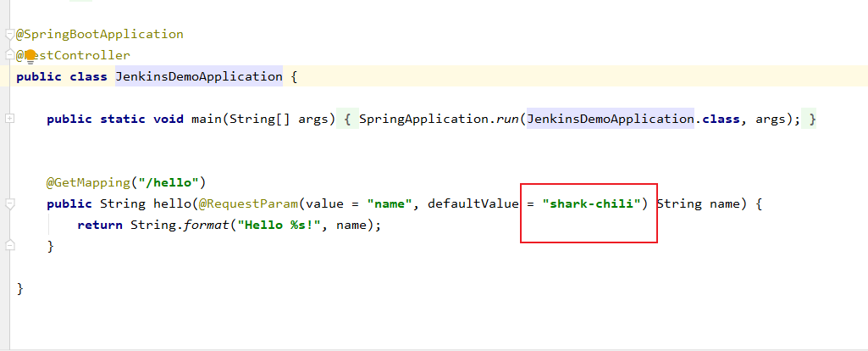This screenshot has height=351, width=868.
Task: Click the @SpringBootApplication annotation
Action: click(x=99, y=35)
